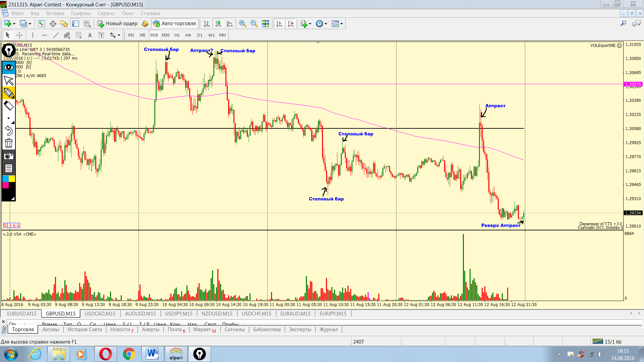The width and height of the screenshot is (644, 362).
Task: Select the H4 timeframe button
Action: click(x=188, y=35)
